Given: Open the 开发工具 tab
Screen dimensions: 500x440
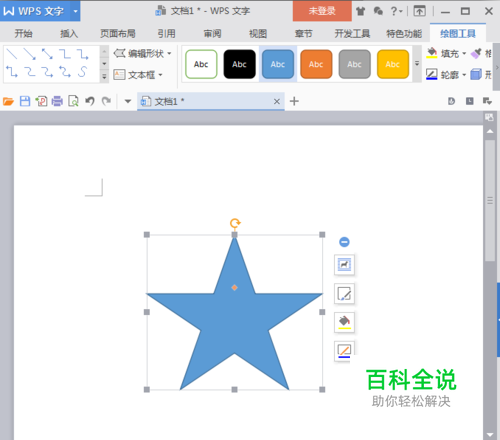Looking at the screenshot, I should tap(352, 34).
